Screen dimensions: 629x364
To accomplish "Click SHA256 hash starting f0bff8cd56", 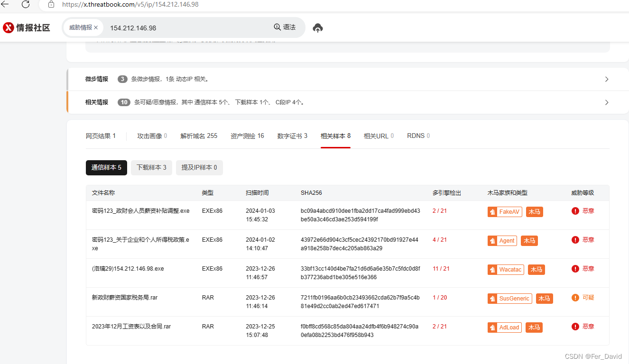I will tap(360, 331).
